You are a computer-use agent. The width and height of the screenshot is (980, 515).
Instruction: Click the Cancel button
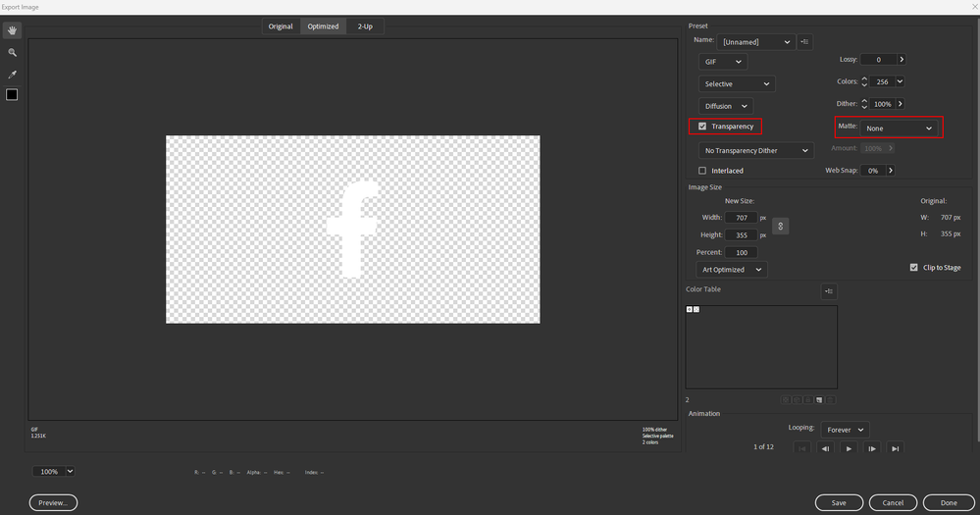tap(893, 502)
